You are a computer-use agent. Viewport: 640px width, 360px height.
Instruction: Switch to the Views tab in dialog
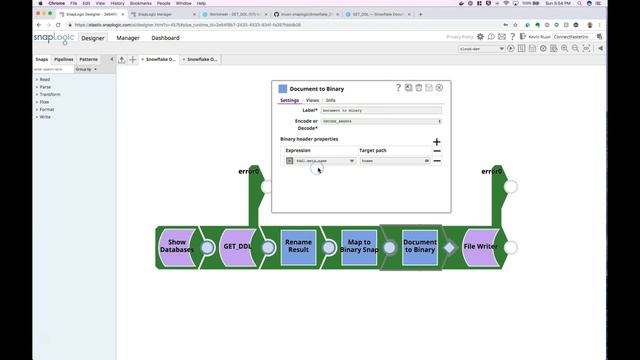[312, 100]
